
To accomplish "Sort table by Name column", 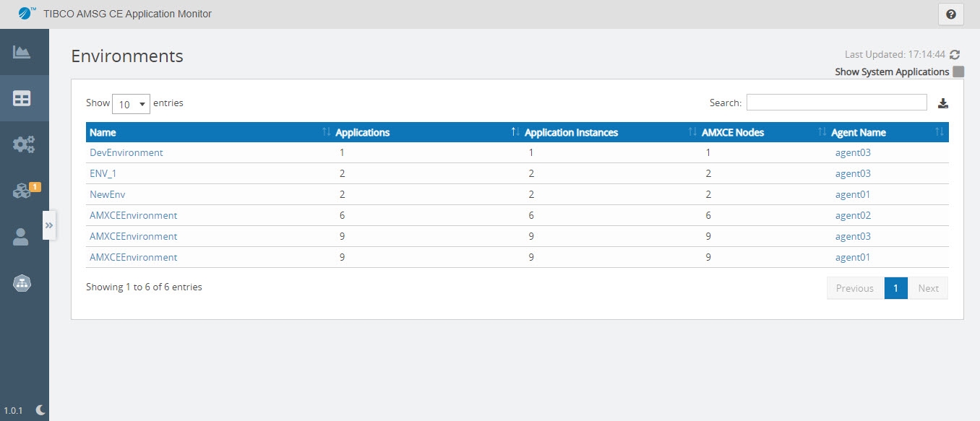I will pos(209,132).
